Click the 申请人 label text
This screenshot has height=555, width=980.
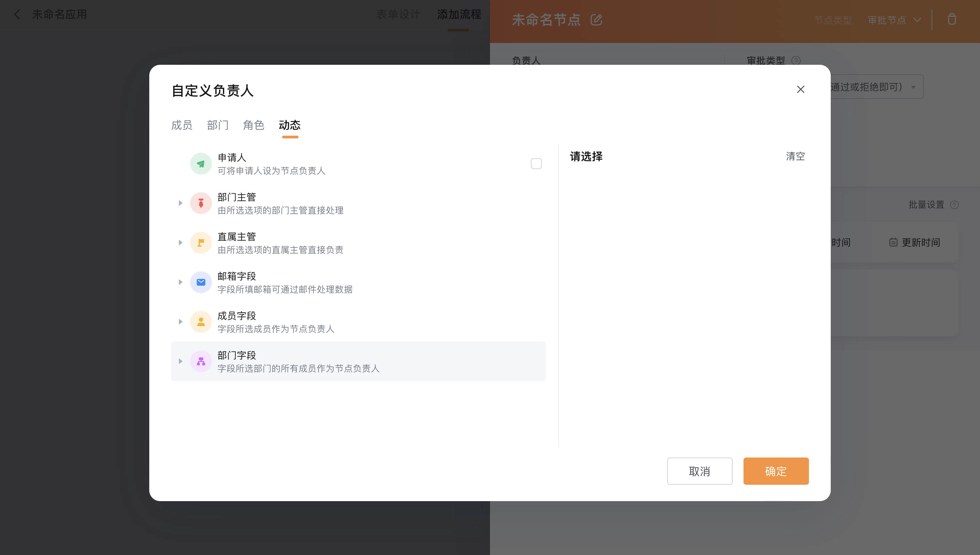(x=232, y=157)
